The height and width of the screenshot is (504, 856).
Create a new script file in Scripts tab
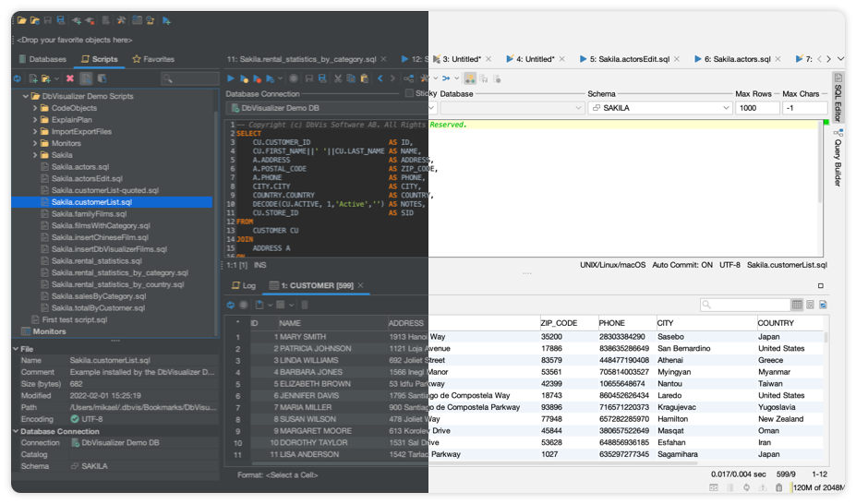[32, 78]
